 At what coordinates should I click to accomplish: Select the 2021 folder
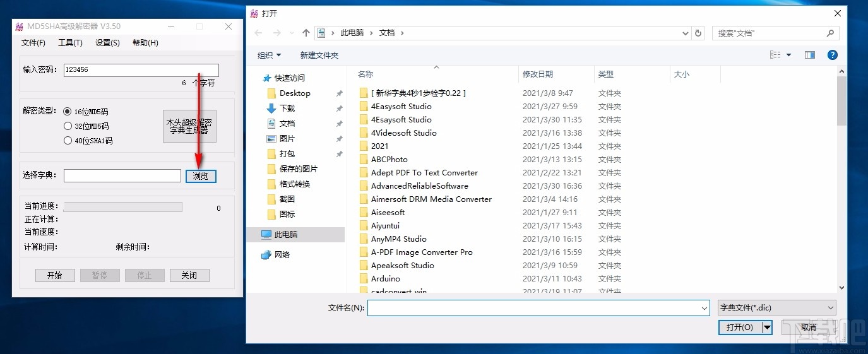point(380,146)
